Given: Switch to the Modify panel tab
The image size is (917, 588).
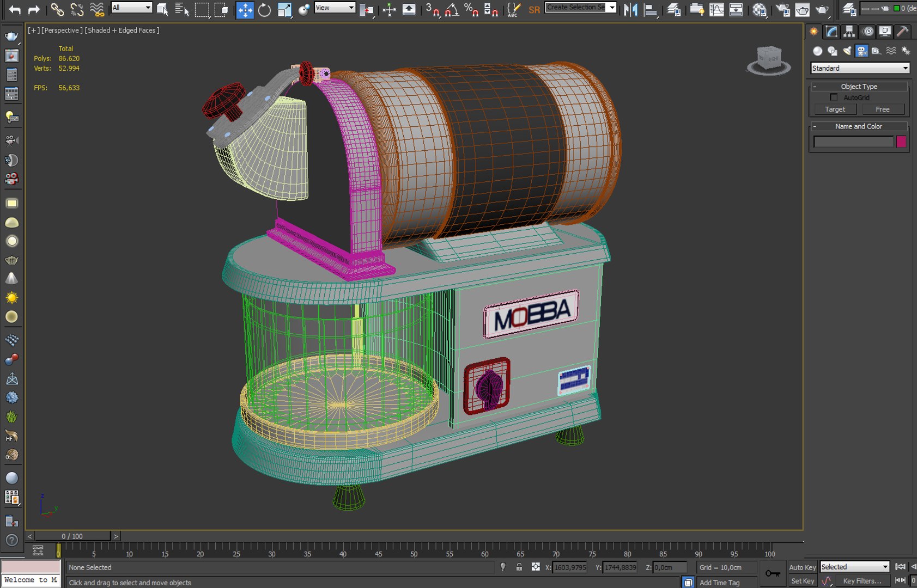Looking at the screenshot, I should coord(831,32).
